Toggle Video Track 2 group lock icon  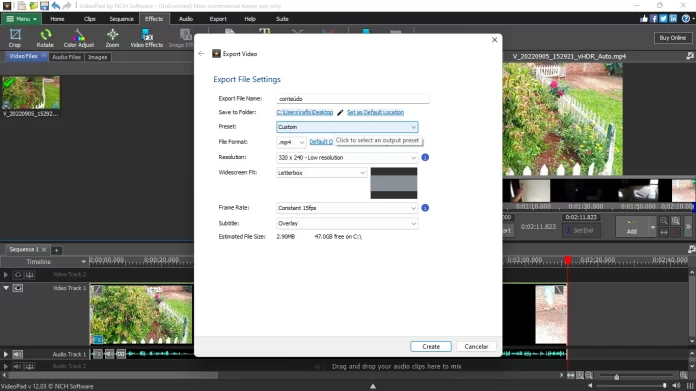point(30,275)
